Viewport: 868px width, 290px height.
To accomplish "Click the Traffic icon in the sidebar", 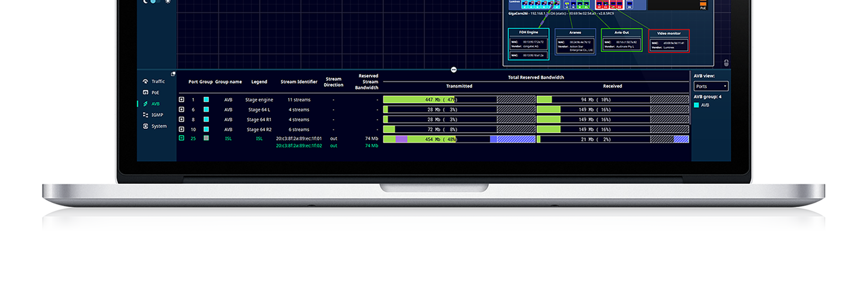I will click(x=145, y=81).
